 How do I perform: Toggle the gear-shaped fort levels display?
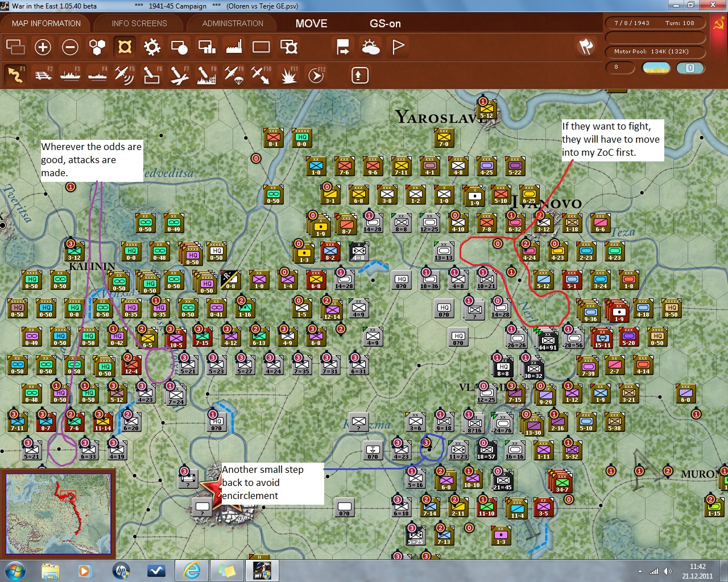click(152, 47)
